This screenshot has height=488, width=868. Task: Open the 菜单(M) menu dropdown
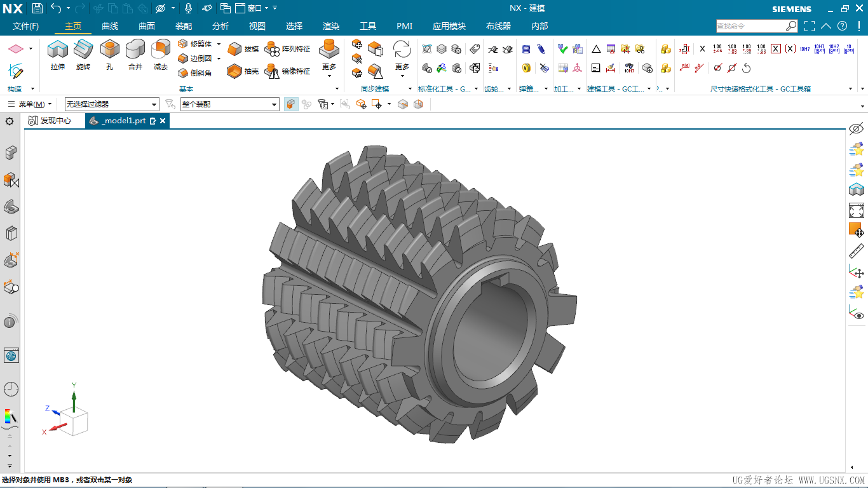pyautogui.click(x=30, y=104)
